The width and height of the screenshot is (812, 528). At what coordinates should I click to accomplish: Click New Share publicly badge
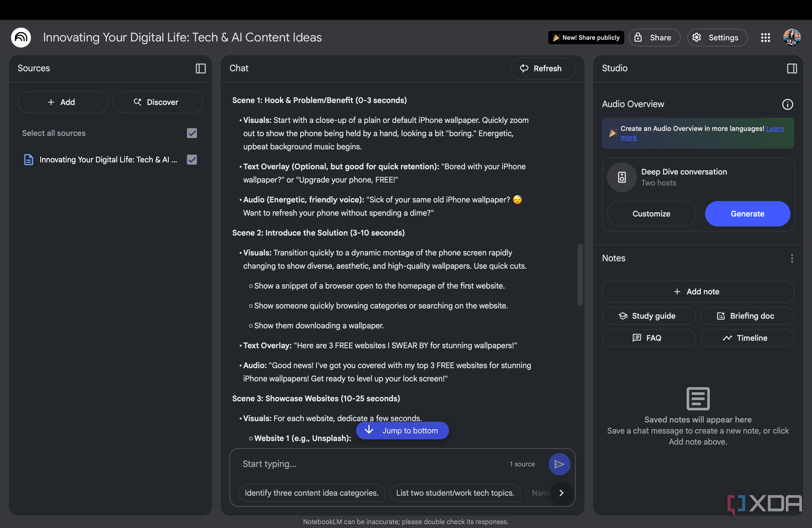(586, 38)
